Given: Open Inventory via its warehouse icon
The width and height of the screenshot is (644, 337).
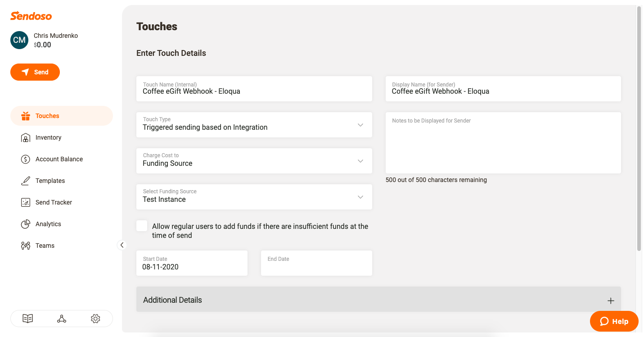Looking at the screenshot, I should tap(26, 137).
